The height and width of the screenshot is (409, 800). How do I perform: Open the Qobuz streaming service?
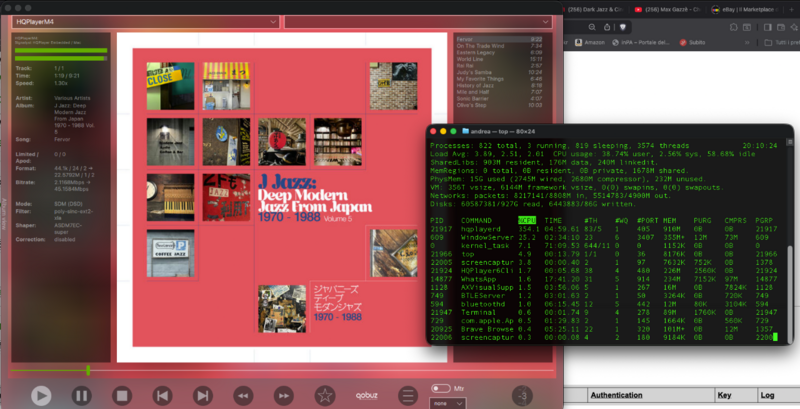(366, 395)
